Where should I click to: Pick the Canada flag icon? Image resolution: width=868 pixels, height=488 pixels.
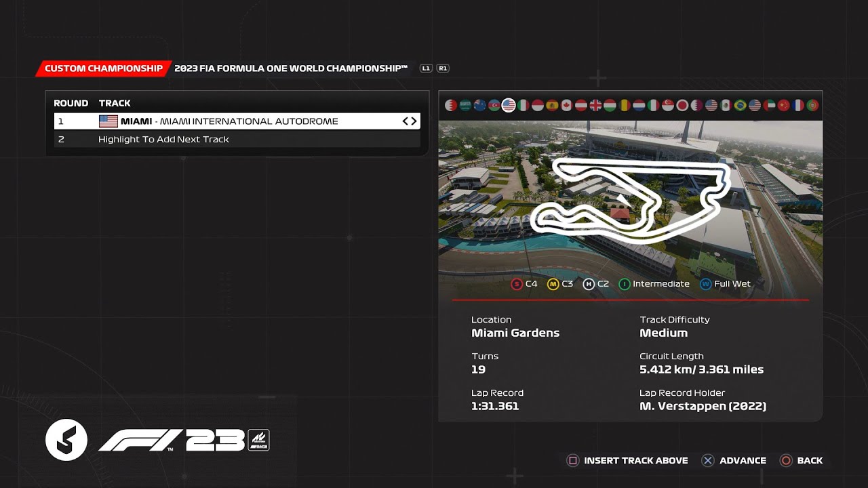point(567,105)
